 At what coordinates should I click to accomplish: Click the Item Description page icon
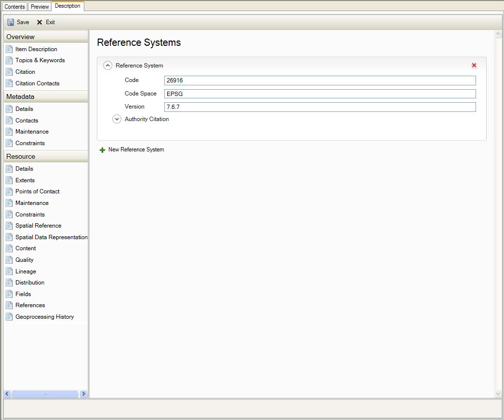[9, 49]
